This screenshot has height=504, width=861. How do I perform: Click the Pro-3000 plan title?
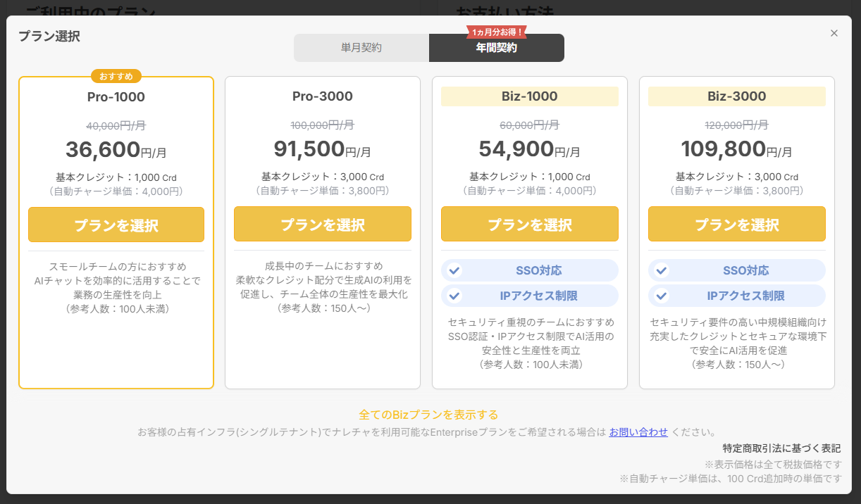coord(323,96)
